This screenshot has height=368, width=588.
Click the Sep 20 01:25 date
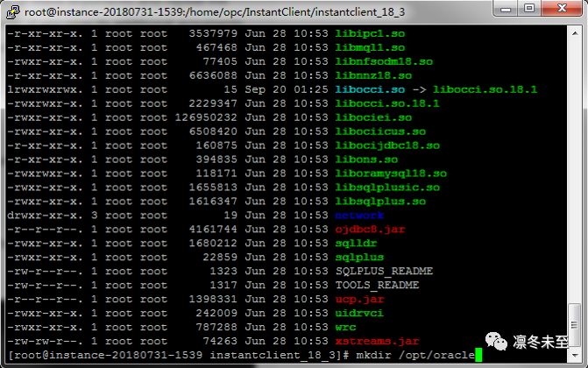pos(287,89)
